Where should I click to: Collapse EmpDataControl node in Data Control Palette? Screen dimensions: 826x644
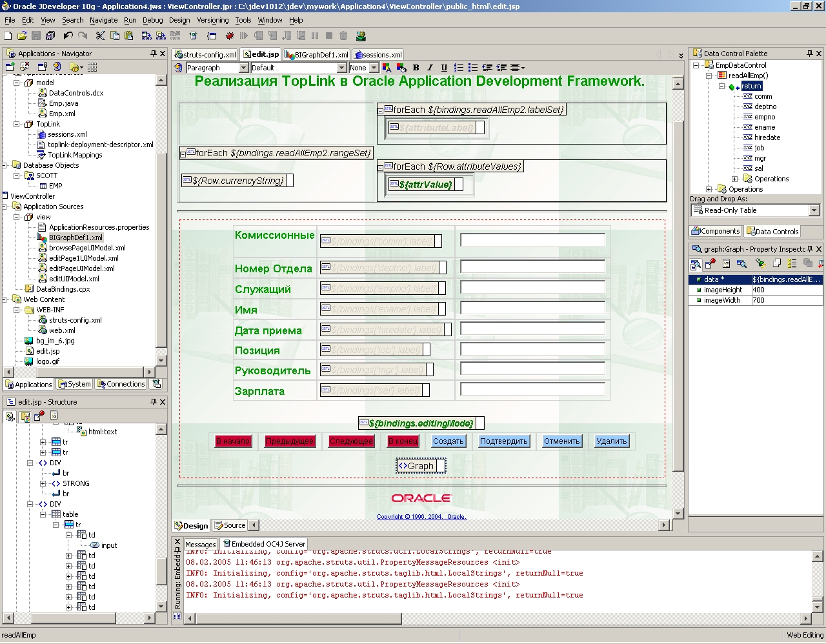696,65
